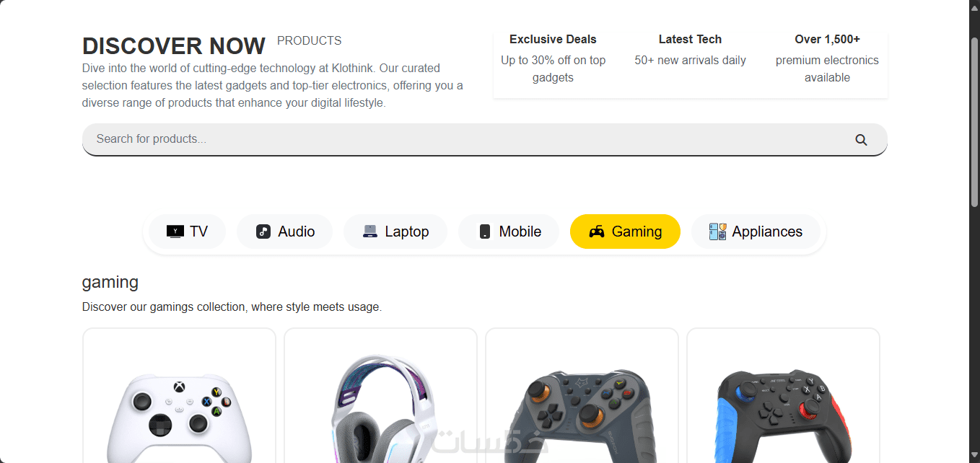This screenshot has width=980, height=463.
Task: Open the white Xbox controller product
Action: coord(179,396)
